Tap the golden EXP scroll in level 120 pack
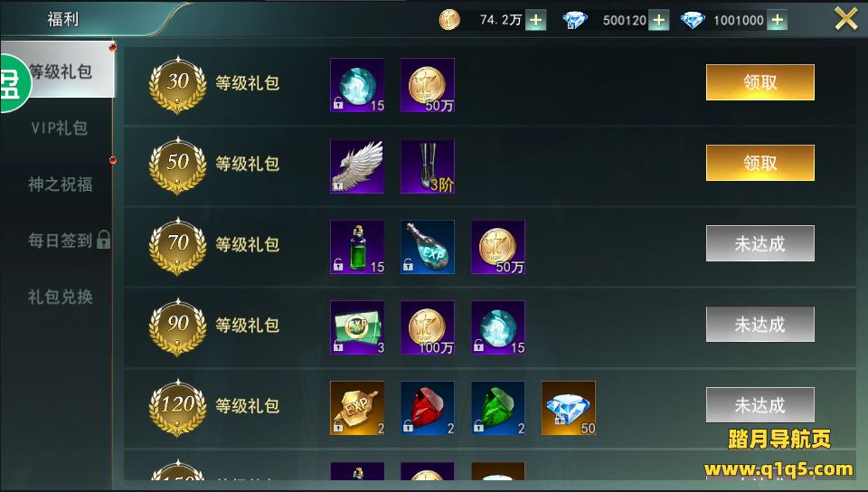 (x=357, y=408)
